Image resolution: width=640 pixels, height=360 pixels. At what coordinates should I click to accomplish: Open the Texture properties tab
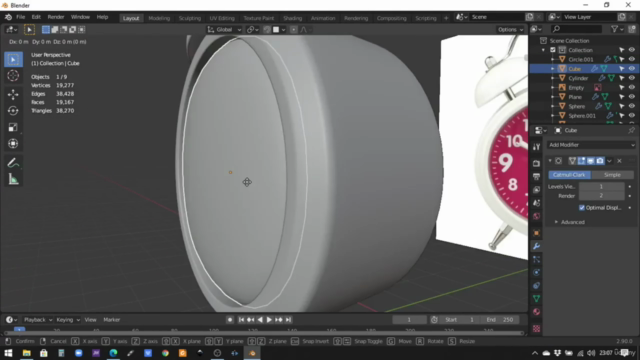536,329
